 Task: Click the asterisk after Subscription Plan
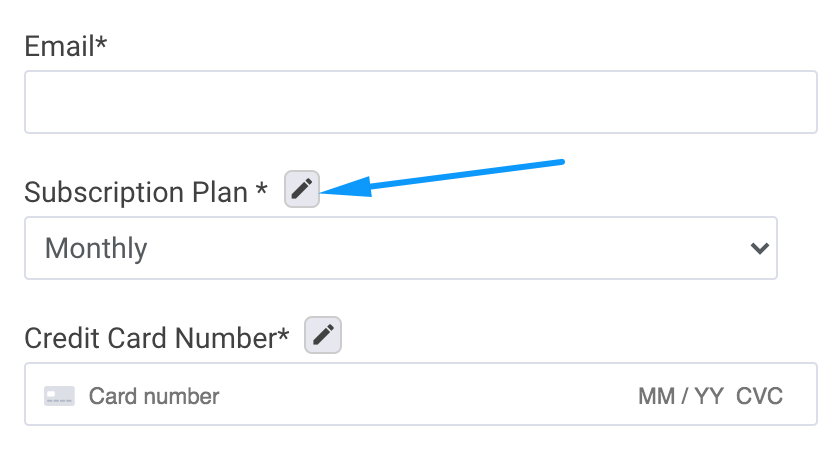pyautogui.click(x=261, y=188)
